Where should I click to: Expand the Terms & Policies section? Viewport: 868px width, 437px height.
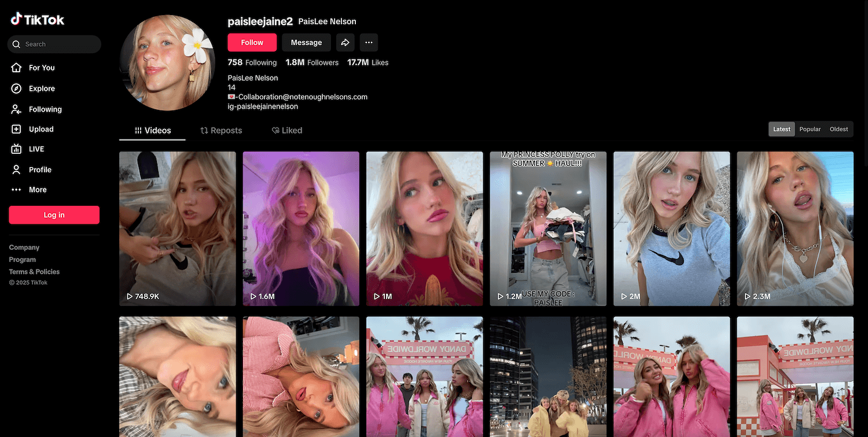(34, 272)
